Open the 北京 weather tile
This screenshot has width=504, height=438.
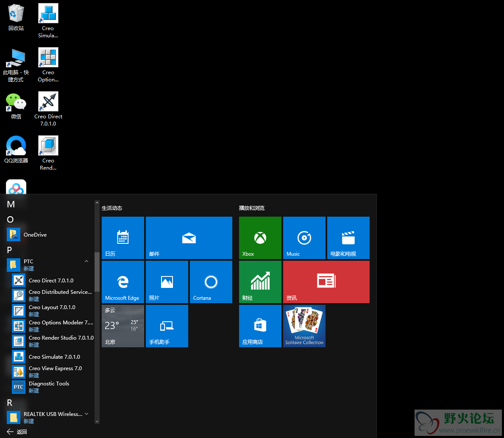coord(123,326)
